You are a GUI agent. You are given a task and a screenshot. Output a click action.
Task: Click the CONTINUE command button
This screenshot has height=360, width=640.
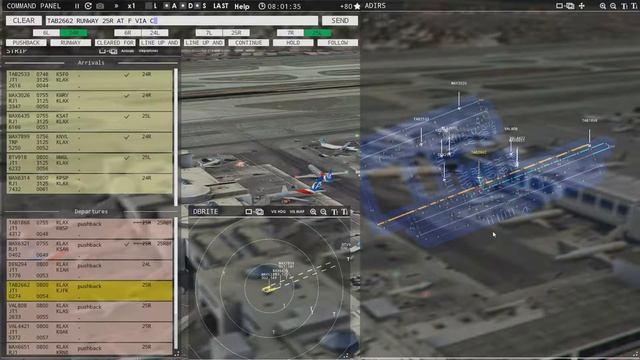[249, 42]
